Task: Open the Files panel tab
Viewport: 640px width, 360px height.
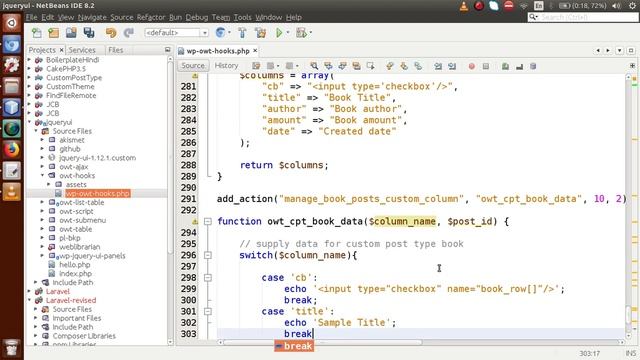Action: pyautogui.click(x=116, y=50)
